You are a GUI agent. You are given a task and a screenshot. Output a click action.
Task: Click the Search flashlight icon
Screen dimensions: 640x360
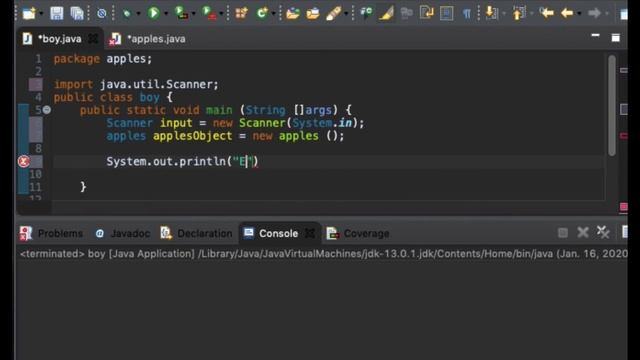tap(333, 13)
